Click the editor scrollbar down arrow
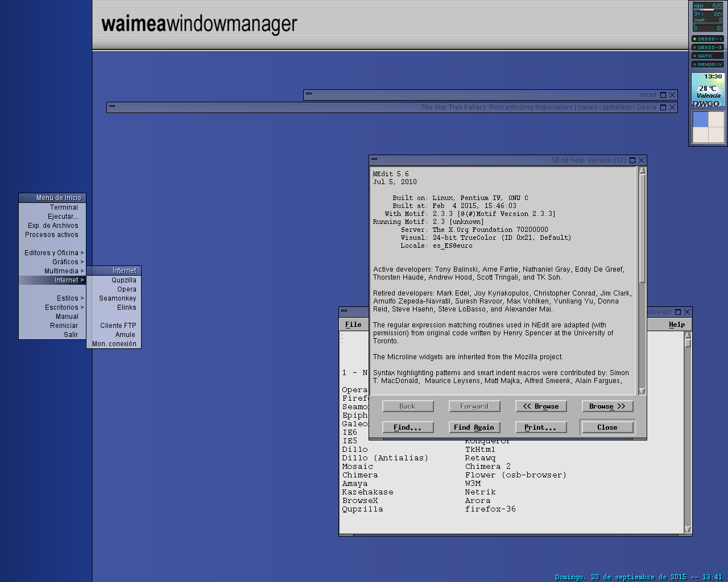The height and width of the screenshot is (582, 728). click(688, 529)
